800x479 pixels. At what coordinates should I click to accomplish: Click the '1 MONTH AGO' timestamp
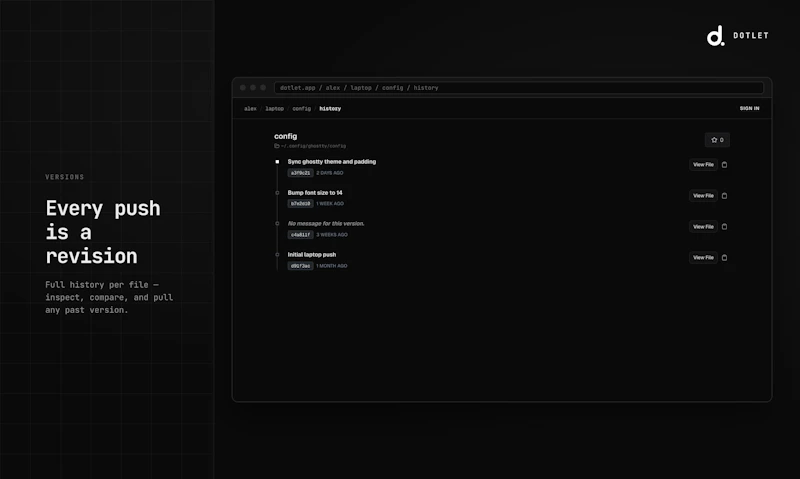(x=332, y=266)
